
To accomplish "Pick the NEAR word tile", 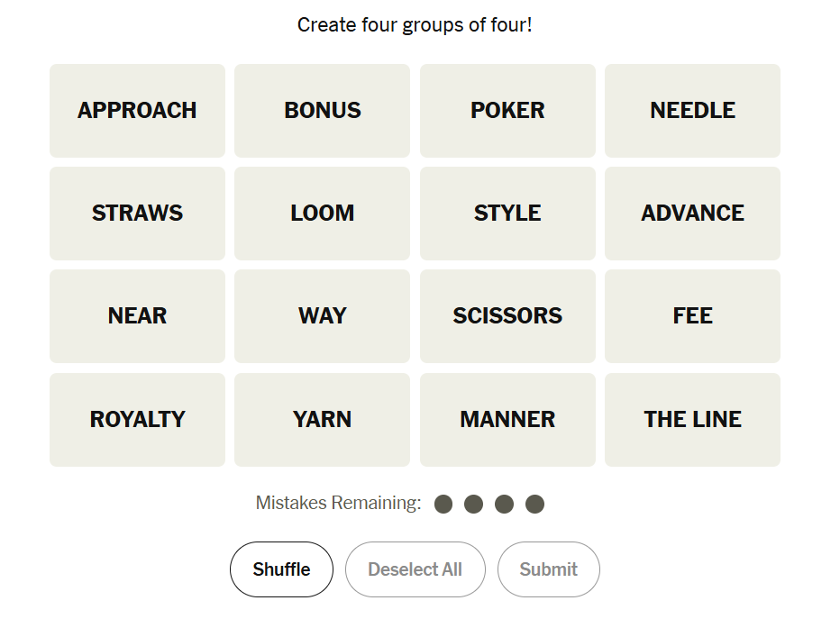I will pyautogui.click(x=137, y=316).
